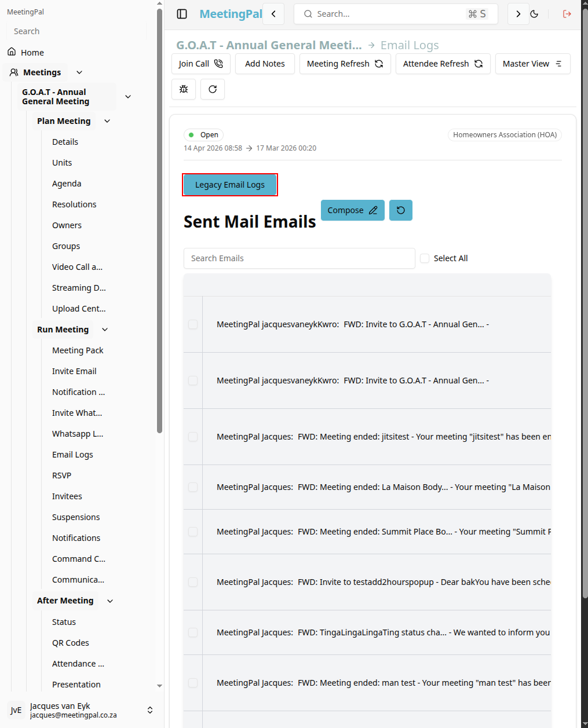
Task: Click the back navigation chevron
Action: [x=273, y=14]
